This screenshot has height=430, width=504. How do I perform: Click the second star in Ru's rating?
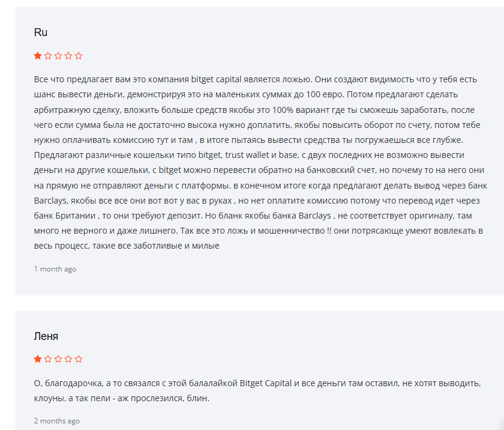[x=48, y=56]
